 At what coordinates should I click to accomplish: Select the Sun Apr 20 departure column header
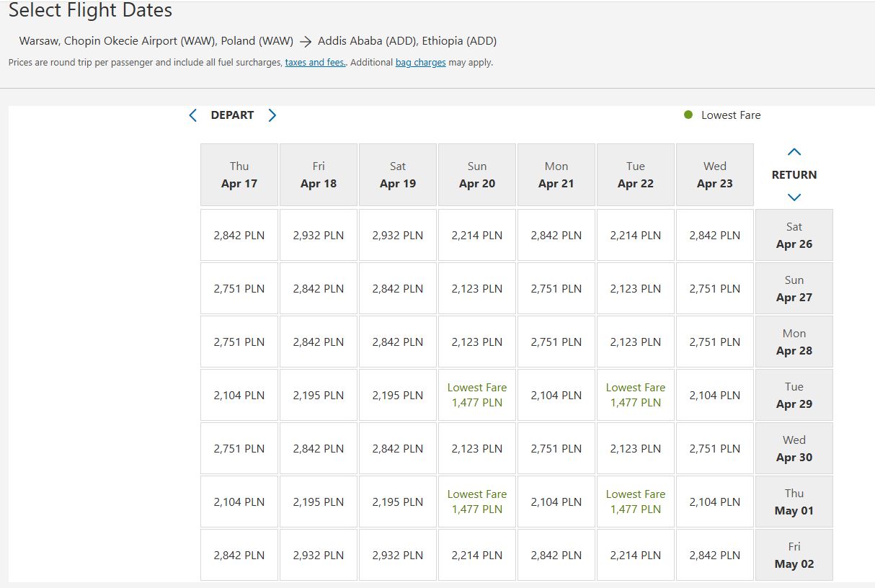tap(477, 174)
